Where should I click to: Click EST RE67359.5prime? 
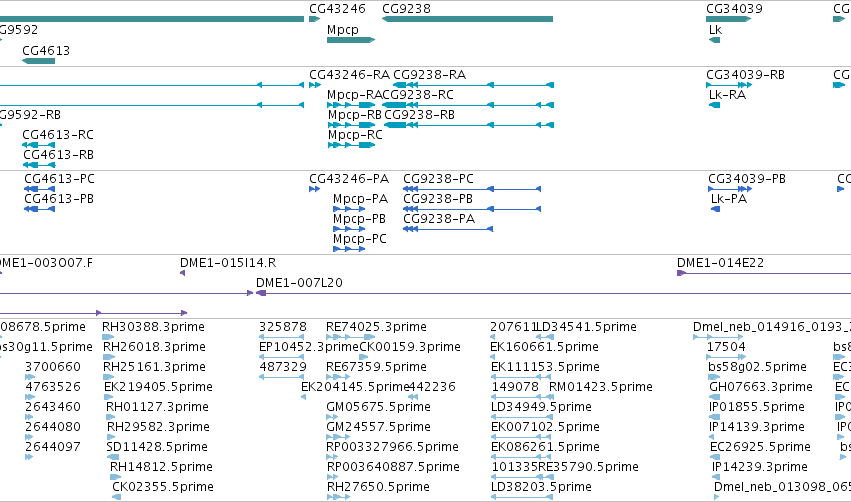[376, 367]
